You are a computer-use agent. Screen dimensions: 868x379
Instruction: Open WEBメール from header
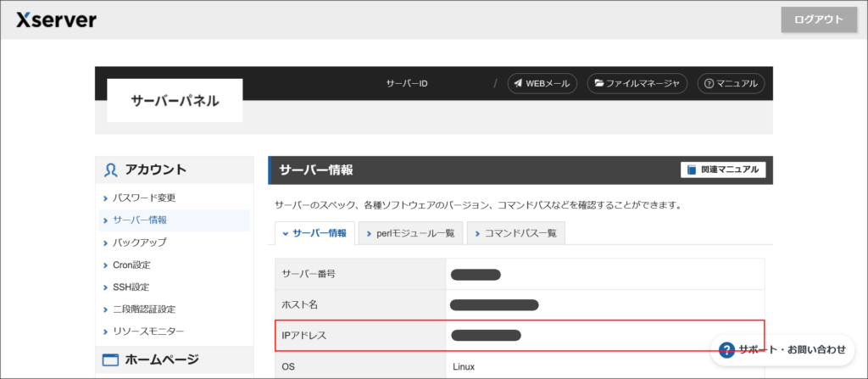[542, 83]
